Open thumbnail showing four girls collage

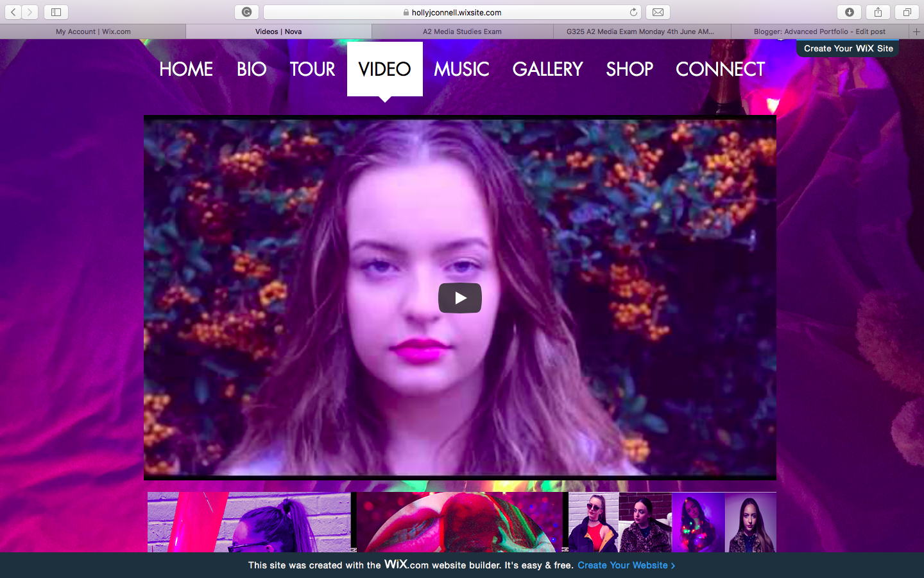click(672, 522)
